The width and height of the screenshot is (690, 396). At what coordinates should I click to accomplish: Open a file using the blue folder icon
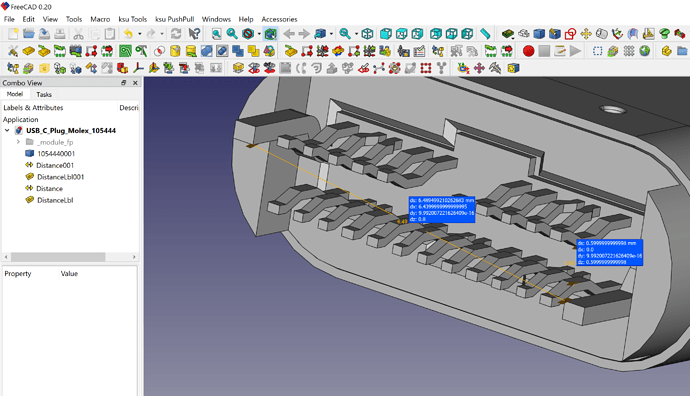point(29,34)
